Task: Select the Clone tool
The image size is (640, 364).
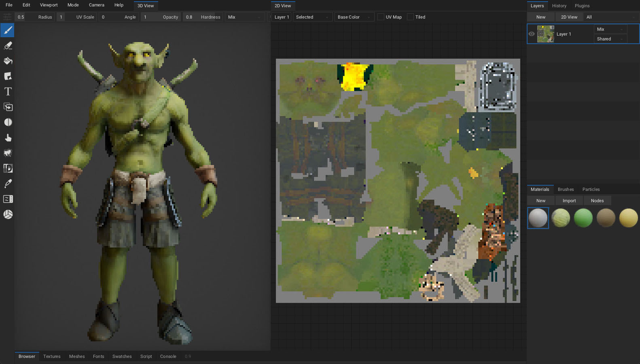Action: click(8, 107)
